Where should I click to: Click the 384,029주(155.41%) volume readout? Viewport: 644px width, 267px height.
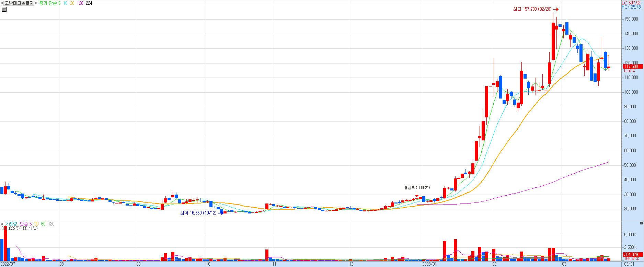(x=20, y=228)
